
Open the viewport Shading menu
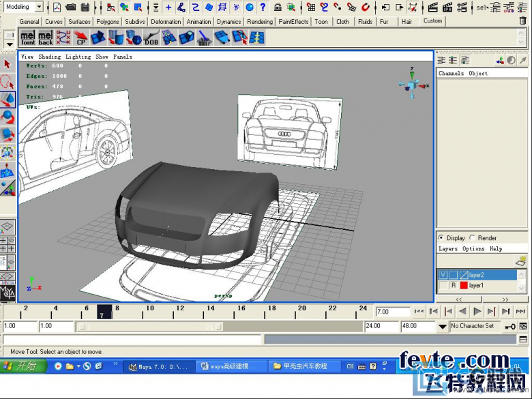50,57
